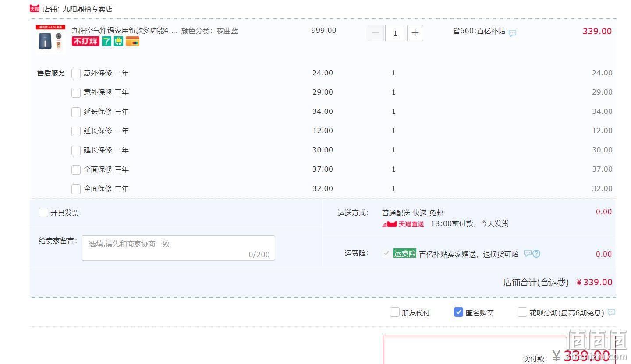
Task: Click the 给卖家留言 message input box
Action: click(x=178, y=248)
